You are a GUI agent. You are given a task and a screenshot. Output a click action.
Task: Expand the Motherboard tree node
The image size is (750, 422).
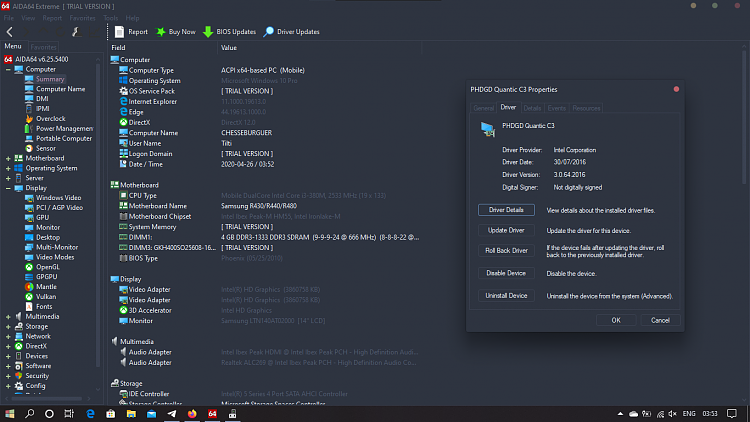click(x=8, y=158)
